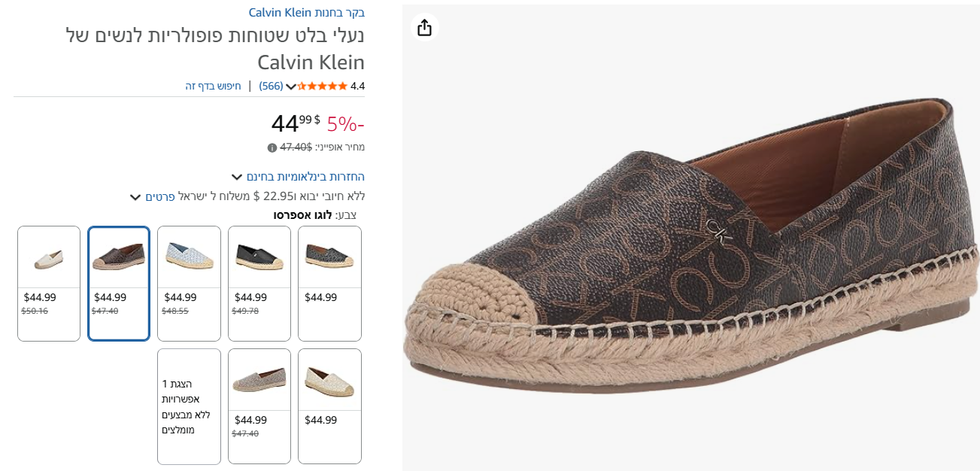The height and width of the screenshot is (471, 980).
Task: Select the white shoe swatch crossed $50.16
Action: point(49,283)
